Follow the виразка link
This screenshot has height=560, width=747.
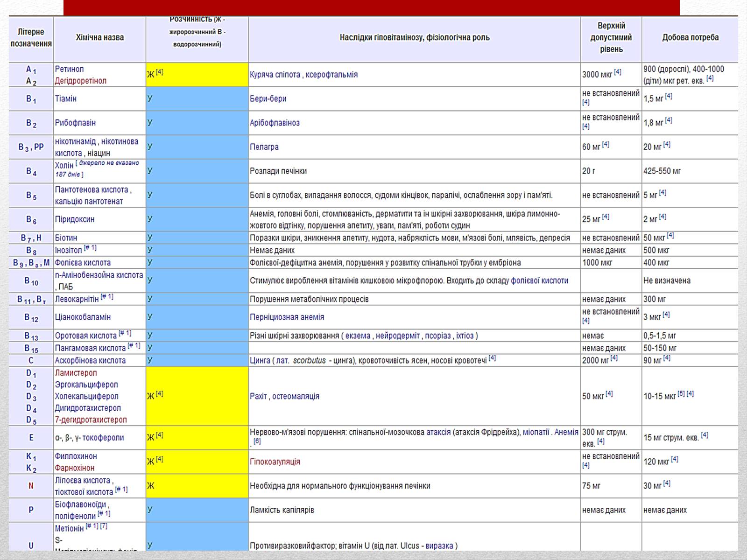coord(439,546)
